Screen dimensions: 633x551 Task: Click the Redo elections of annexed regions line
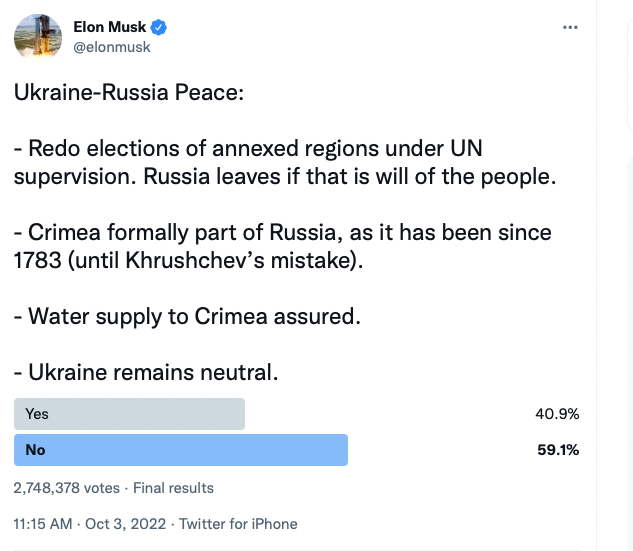tap(285, 162)
